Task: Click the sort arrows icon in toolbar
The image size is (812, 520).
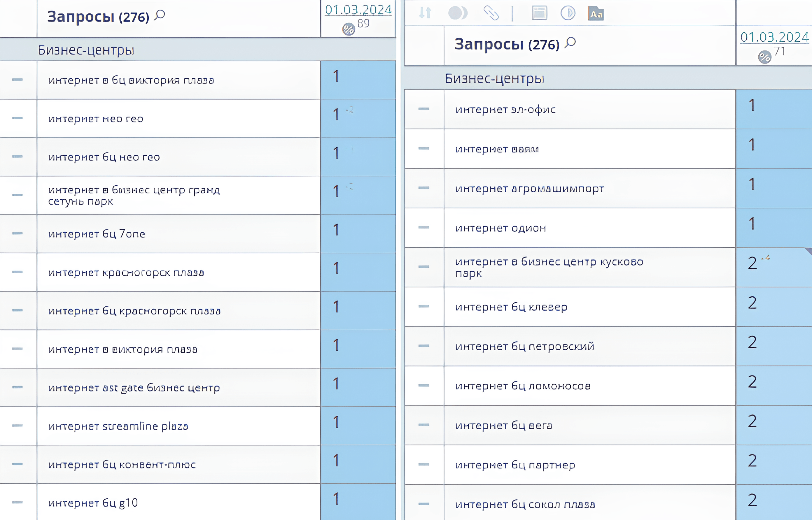Action: [425, 13]
